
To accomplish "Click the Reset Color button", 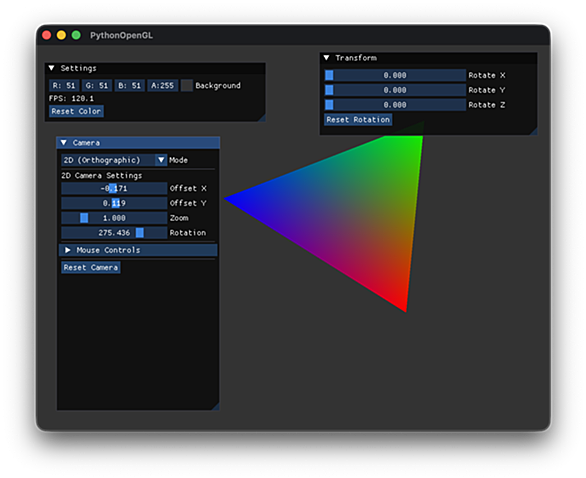I will [x=76, y=111].
